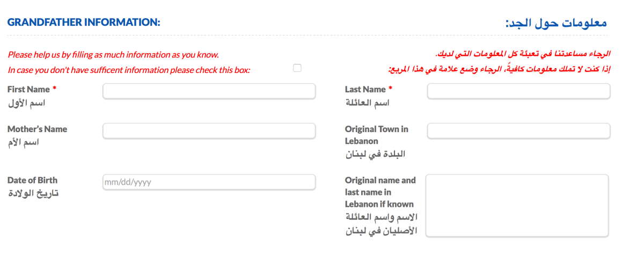The image size is (644, 254).
Task: Click the First Name input field
Action: pos(209,92)
